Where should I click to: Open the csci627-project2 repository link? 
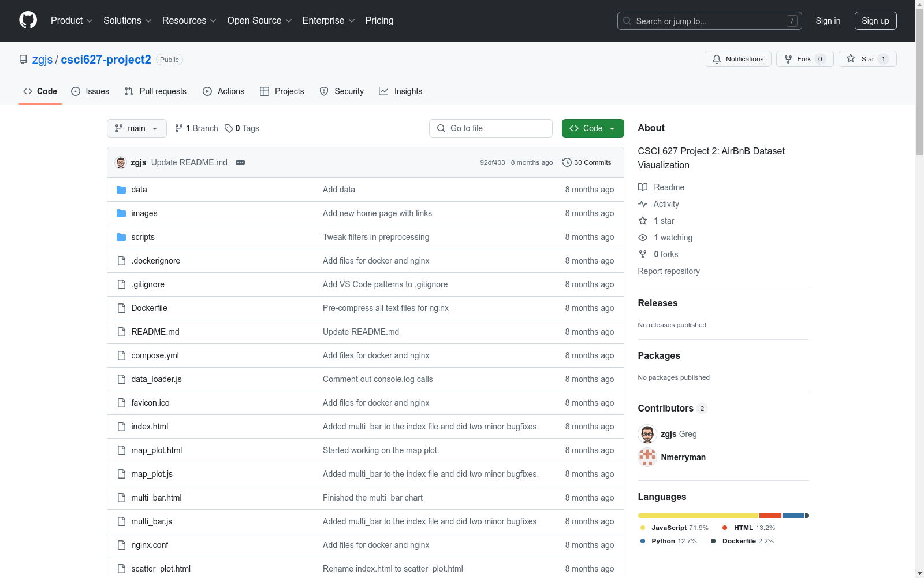coord(106,60)
